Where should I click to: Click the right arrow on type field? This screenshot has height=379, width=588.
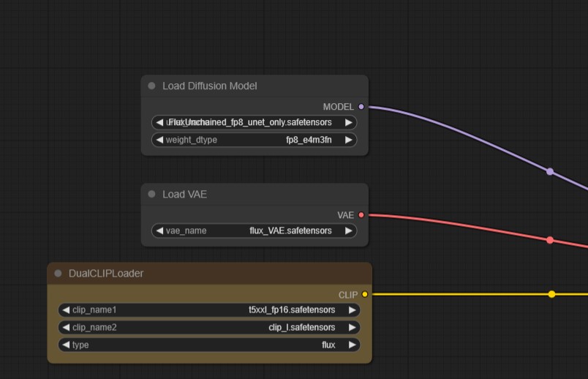(353, 345)
